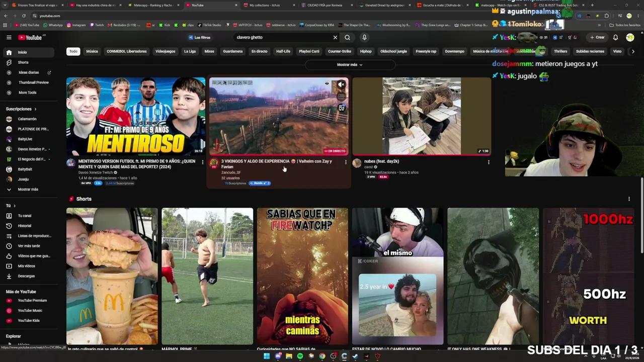Viewport: 644px width, 362px height.
Task: Select the Videojuegos filter chip
Action: [x=166, y=51]
